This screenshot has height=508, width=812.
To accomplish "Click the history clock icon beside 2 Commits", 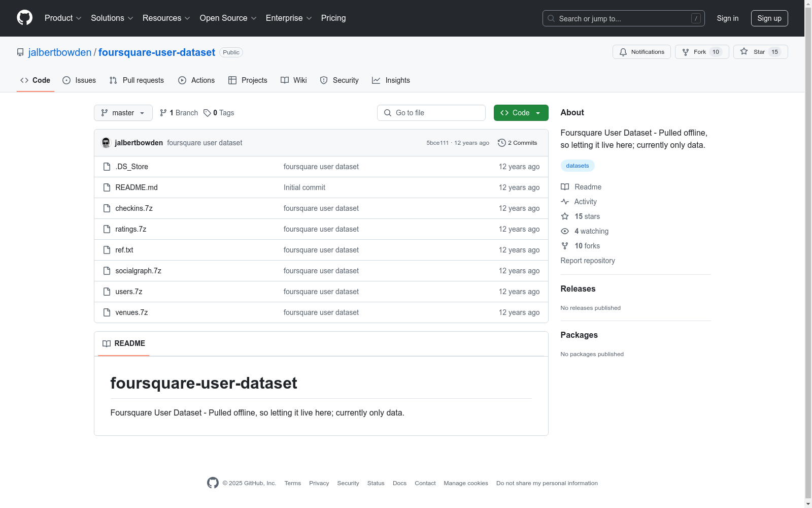I will point(502,143).
